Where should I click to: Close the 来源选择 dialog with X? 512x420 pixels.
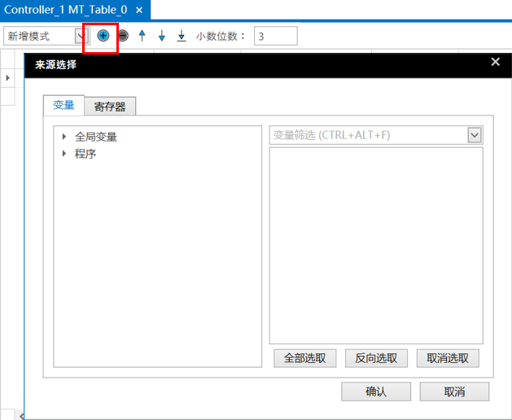tap(495, 63)
